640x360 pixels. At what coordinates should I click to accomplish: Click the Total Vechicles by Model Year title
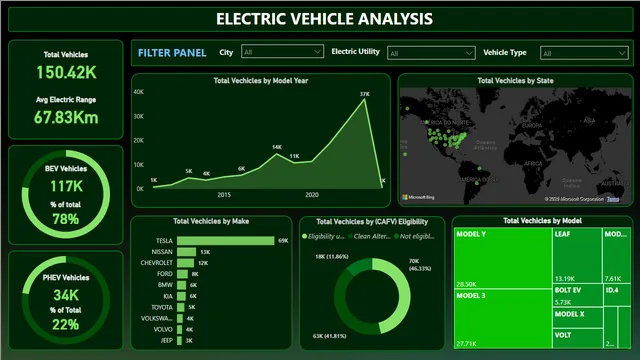(261, 81)
